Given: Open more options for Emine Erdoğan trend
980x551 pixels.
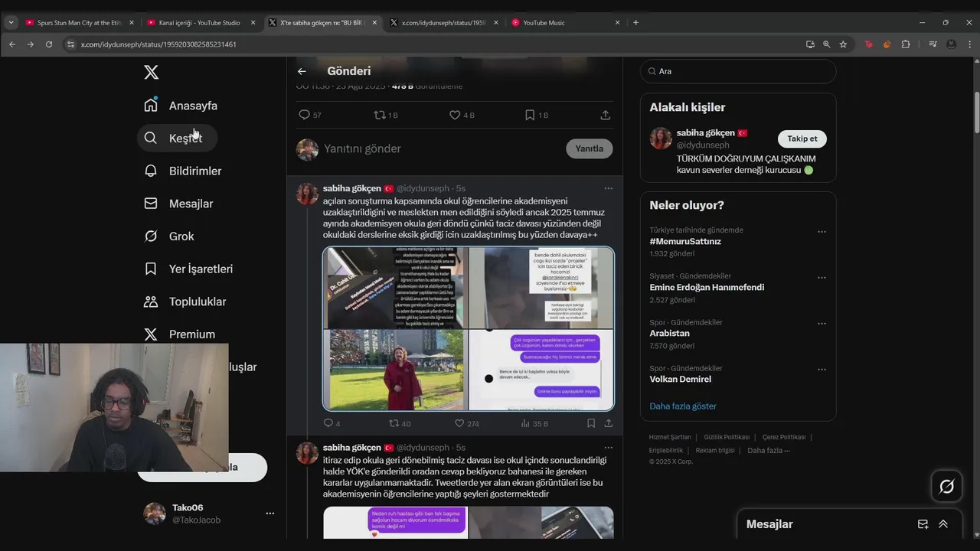Looking at the screenshot, I should pyautogui.click(x=822, y=278).
